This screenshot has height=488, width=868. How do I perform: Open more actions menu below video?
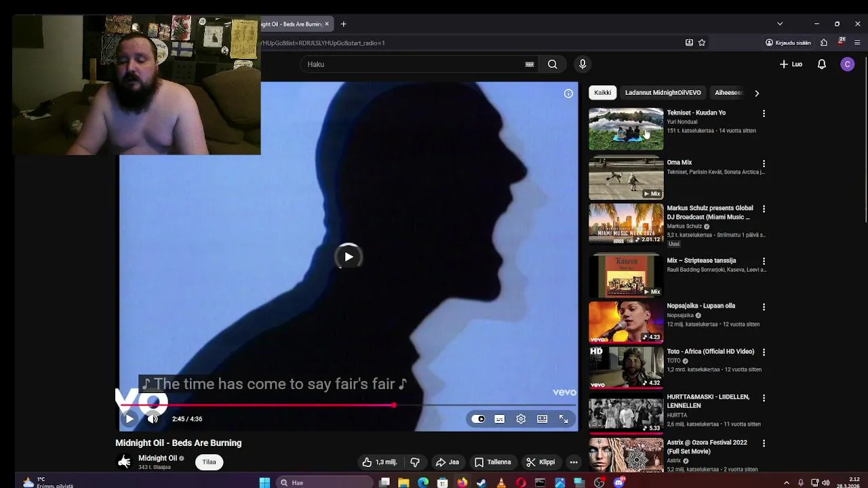[574, 462]
